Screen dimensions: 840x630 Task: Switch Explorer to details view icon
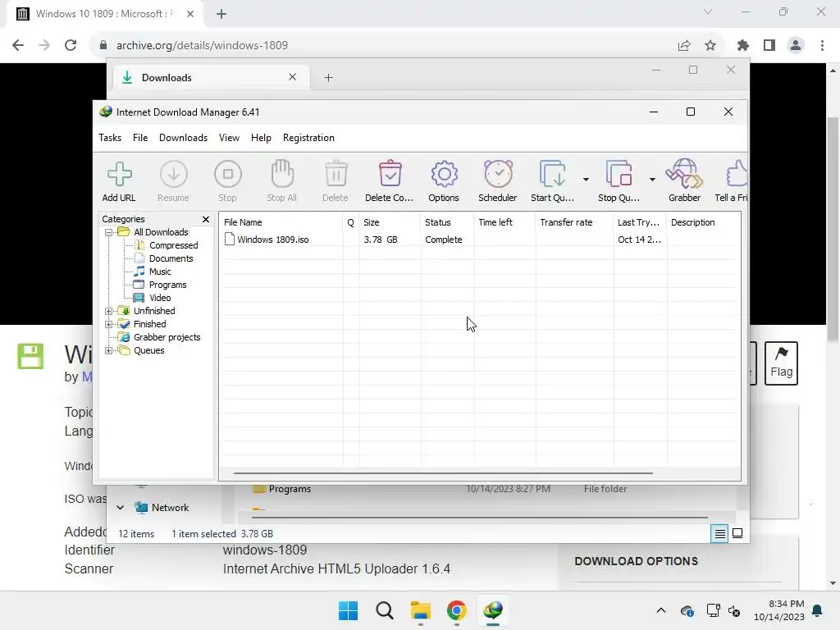pyautogui.click(x=719, y=533)
